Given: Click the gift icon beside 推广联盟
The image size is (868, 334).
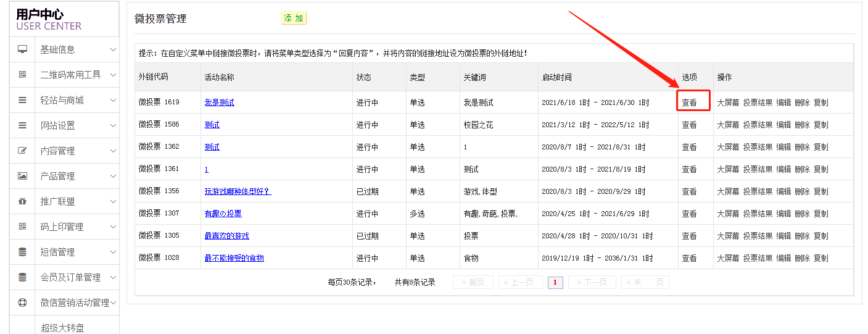Looking at the screenshot, I should click(23, 201).
